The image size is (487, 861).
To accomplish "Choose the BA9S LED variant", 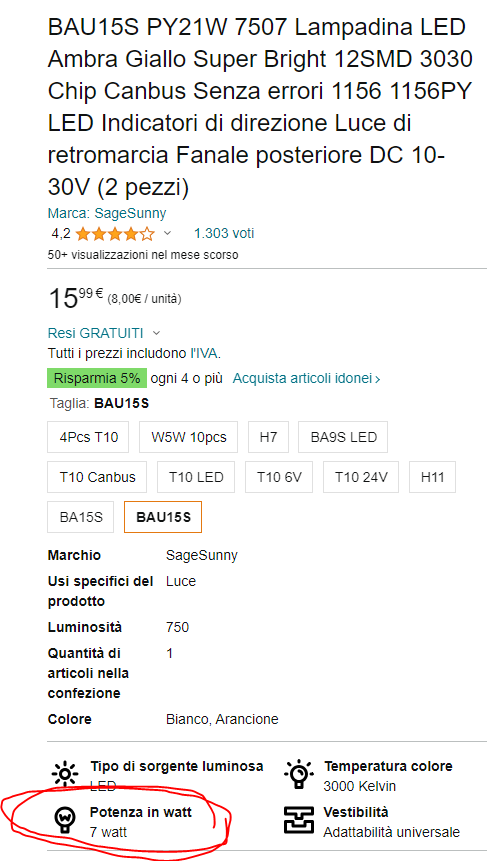I will pyautogui.click(x=343, y=437).
